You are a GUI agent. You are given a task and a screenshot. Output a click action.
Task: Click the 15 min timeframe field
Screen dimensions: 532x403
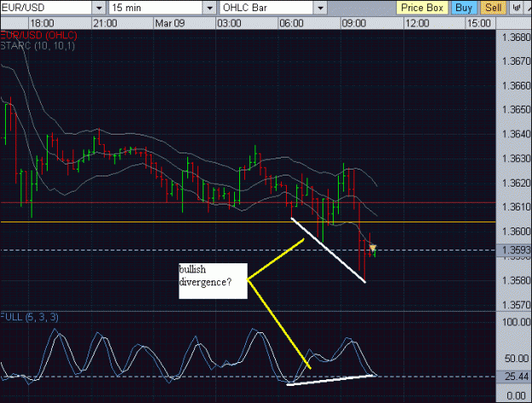[156, 8]
